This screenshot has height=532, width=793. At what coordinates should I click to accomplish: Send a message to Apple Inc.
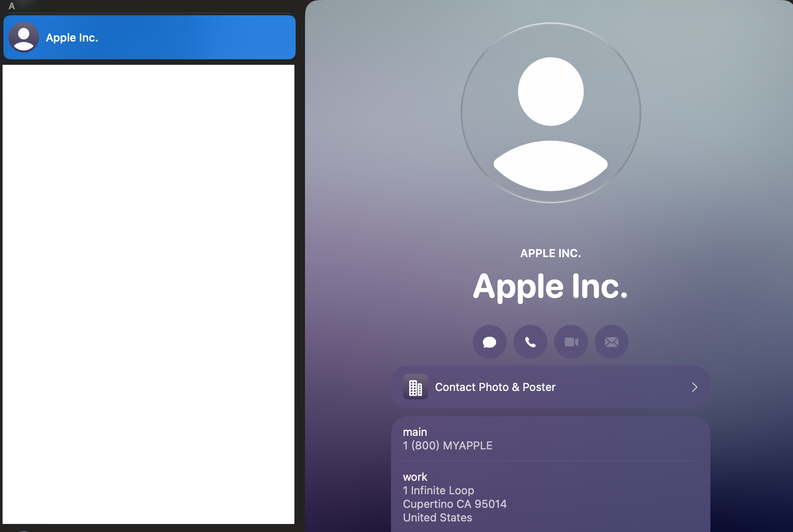(490, 342)
